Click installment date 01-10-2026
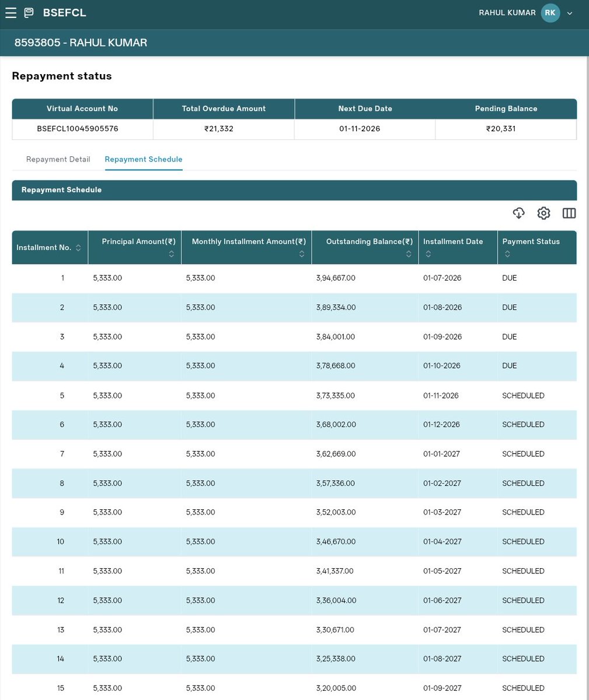This screenshot has height=700, width=589. [x=442, y=366]
